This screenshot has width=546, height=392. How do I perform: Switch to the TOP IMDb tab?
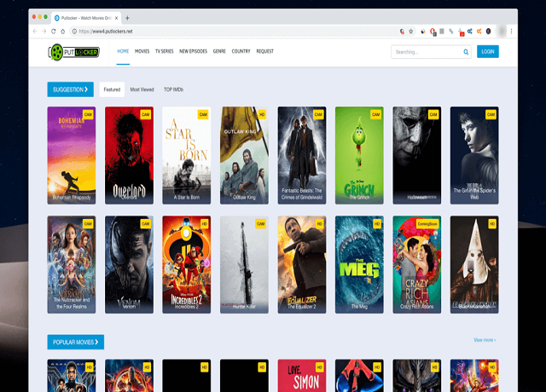174,89
